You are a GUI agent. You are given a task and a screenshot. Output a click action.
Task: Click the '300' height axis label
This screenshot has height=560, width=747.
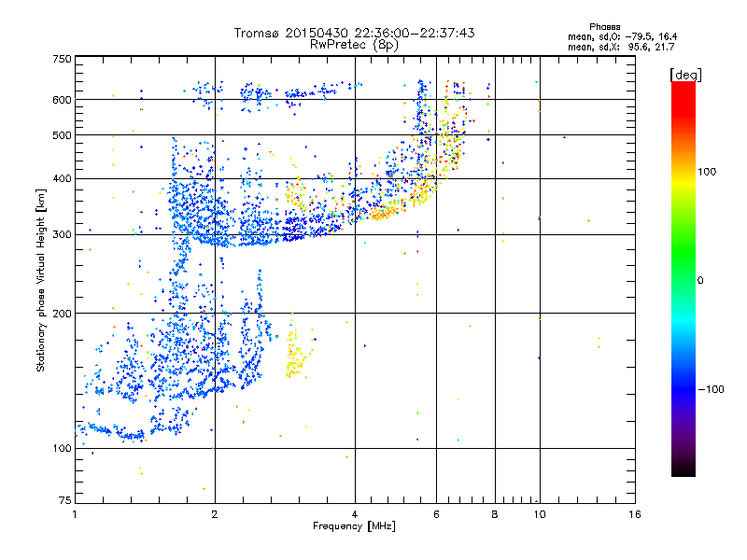coord(62,235)
